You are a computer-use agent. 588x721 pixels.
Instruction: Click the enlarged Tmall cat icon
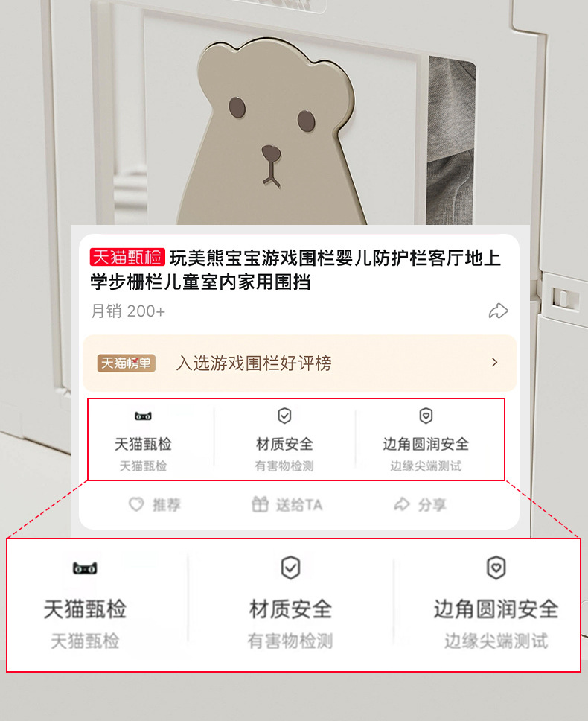point(85,568)
